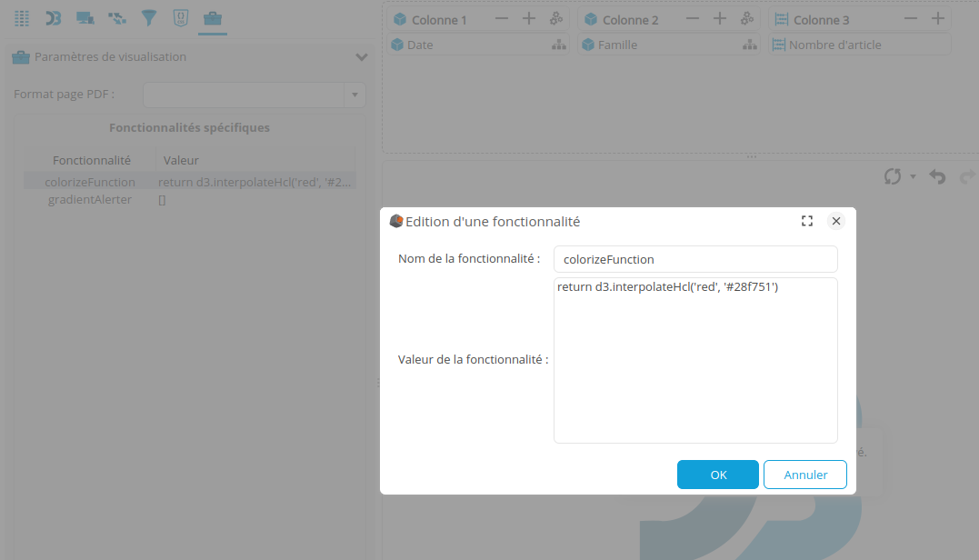Open Colonne 1 gears settings icon
Screen dimensions: 979x560
(556, 19)
